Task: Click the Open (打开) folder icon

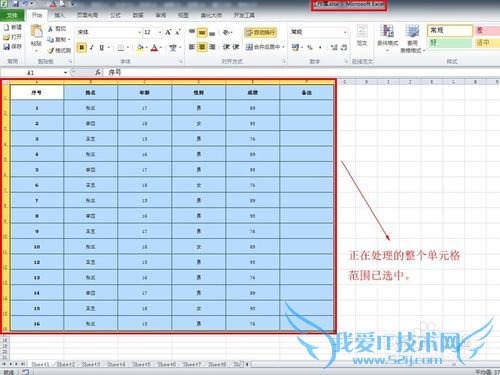Action: [x=7, y=37]
